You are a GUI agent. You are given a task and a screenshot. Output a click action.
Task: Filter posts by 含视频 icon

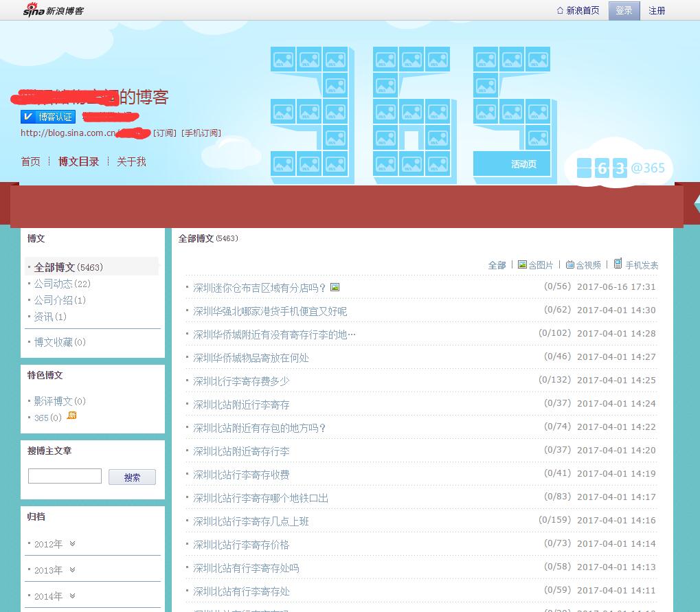tap(570, 264)
